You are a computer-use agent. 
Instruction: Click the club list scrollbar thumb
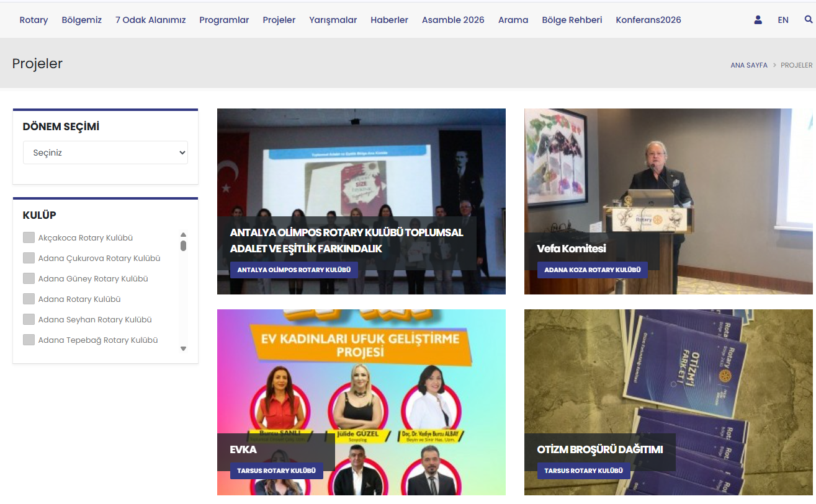(183, 245)
